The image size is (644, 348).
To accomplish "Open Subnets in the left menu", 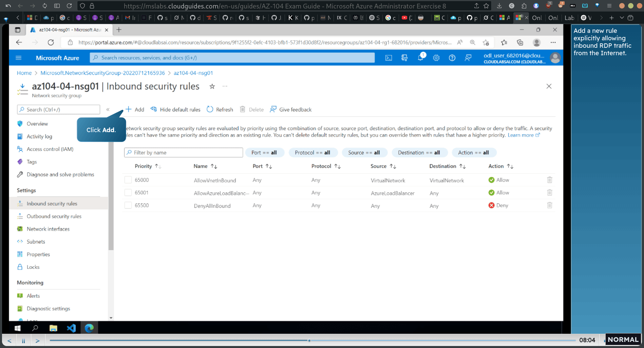I will tap(36, 242).
